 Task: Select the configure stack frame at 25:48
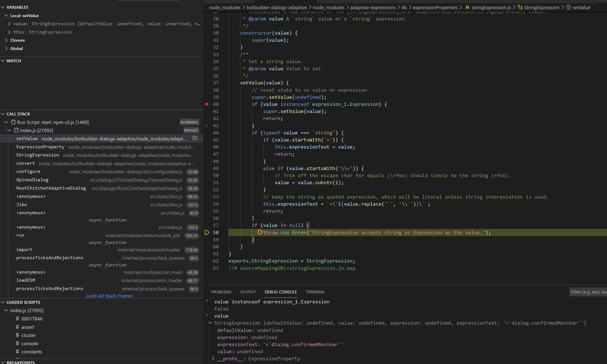point(101,172)
